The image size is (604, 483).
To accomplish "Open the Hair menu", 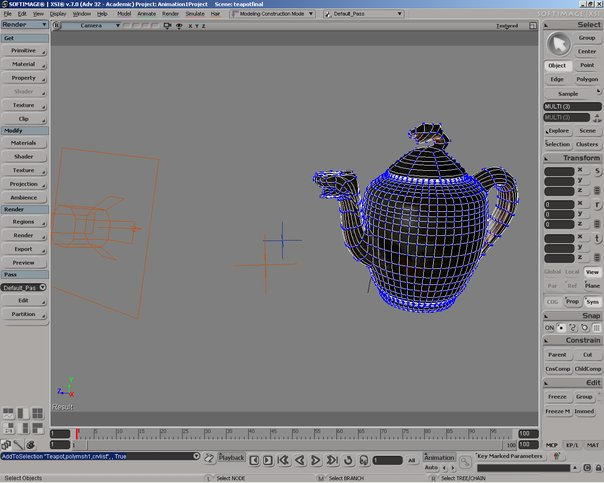I will click(x=215, y=14).
